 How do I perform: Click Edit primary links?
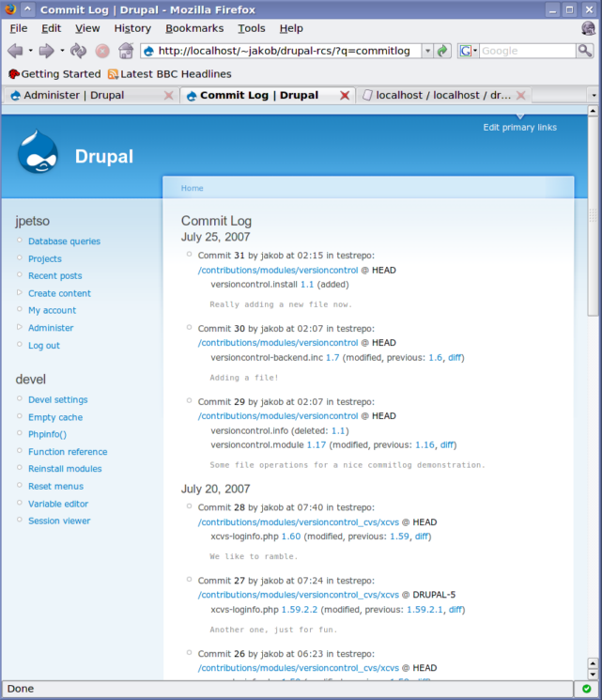tap(520, 127)
